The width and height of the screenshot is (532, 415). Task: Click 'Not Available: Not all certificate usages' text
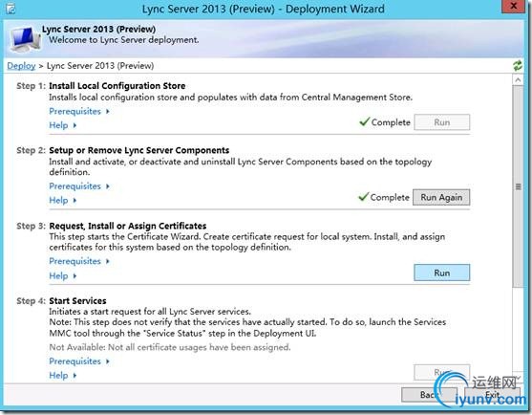pyautogui.click(x=170, y=347)
